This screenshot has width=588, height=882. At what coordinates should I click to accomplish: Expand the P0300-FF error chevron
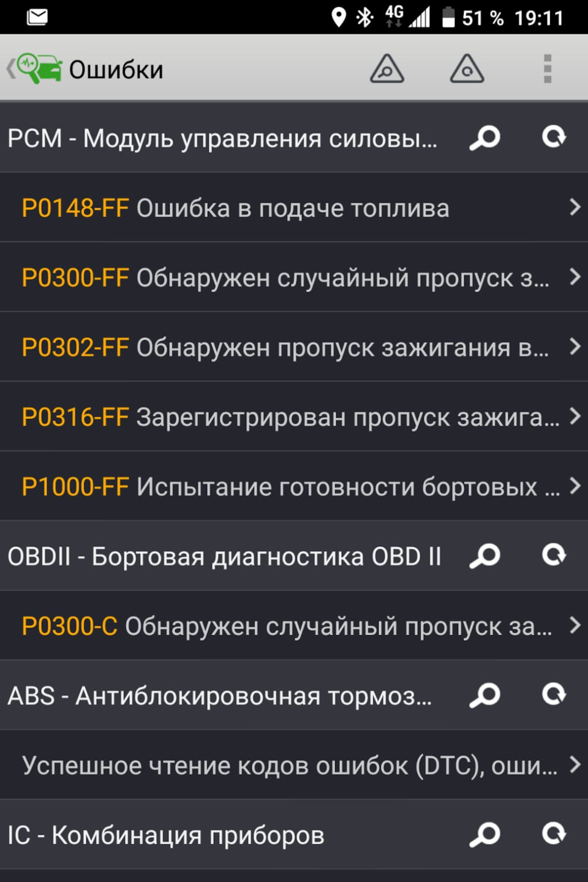[575, 277]
